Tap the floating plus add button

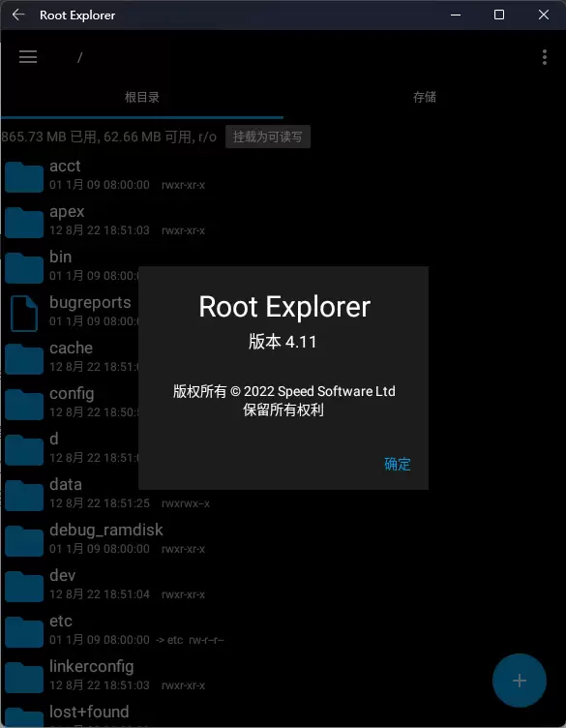pos(520,681)
